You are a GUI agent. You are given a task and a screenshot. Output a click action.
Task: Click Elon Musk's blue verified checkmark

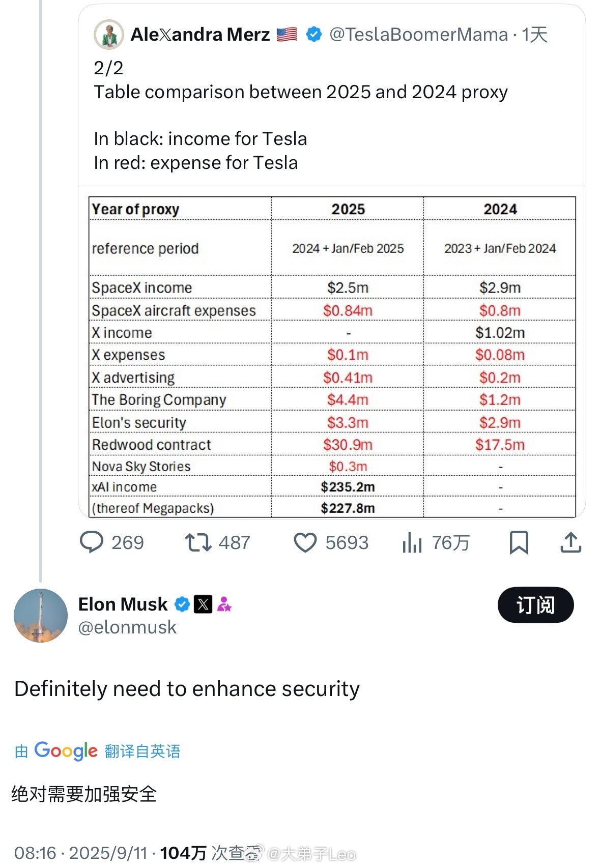182,604
